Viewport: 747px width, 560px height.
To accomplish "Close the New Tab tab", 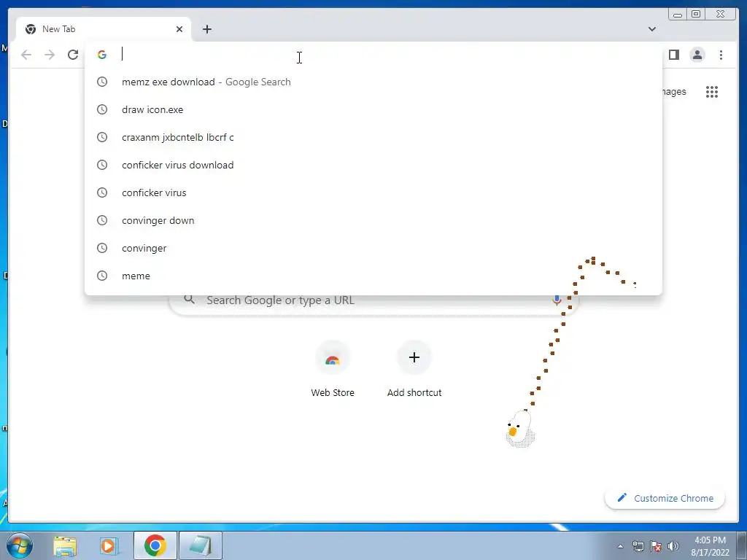I will tap(179, 29).
